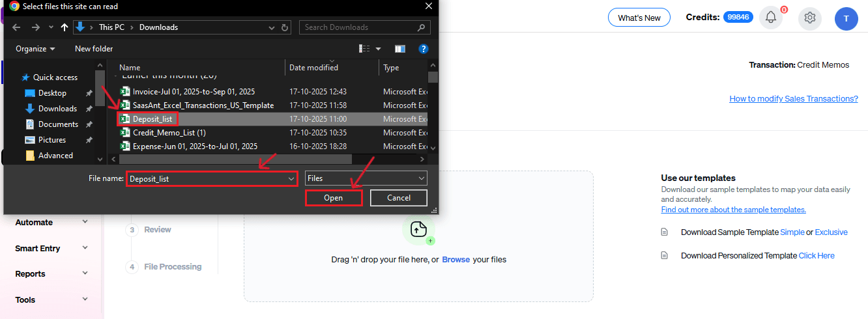868x319 pixels.
Task: Open the user profile avatar 'T'
Action: (846, 18)
